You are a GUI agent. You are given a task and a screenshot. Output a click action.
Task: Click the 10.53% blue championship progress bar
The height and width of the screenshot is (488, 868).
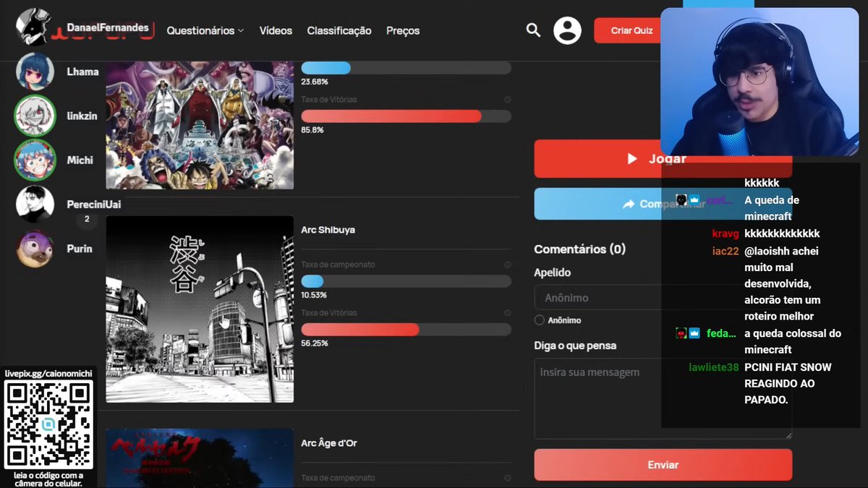click(406, 281)
